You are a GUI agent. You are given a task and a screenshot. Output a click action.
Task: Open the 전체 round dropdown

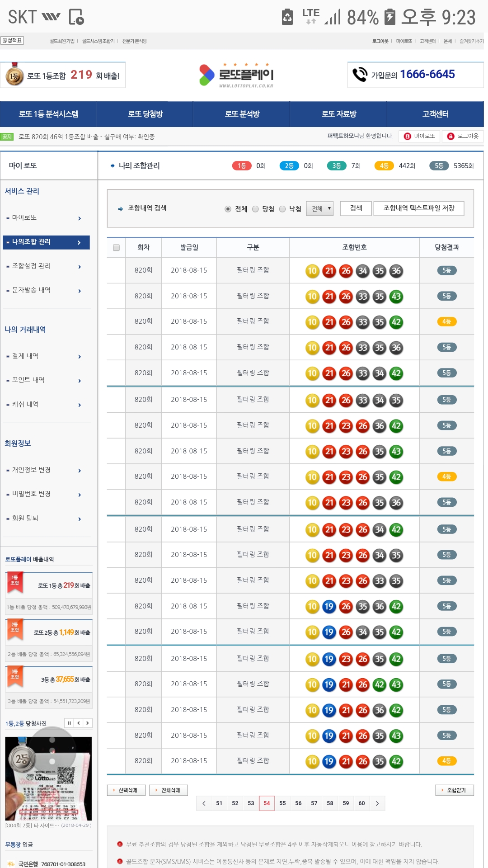(x=320, y=208)
